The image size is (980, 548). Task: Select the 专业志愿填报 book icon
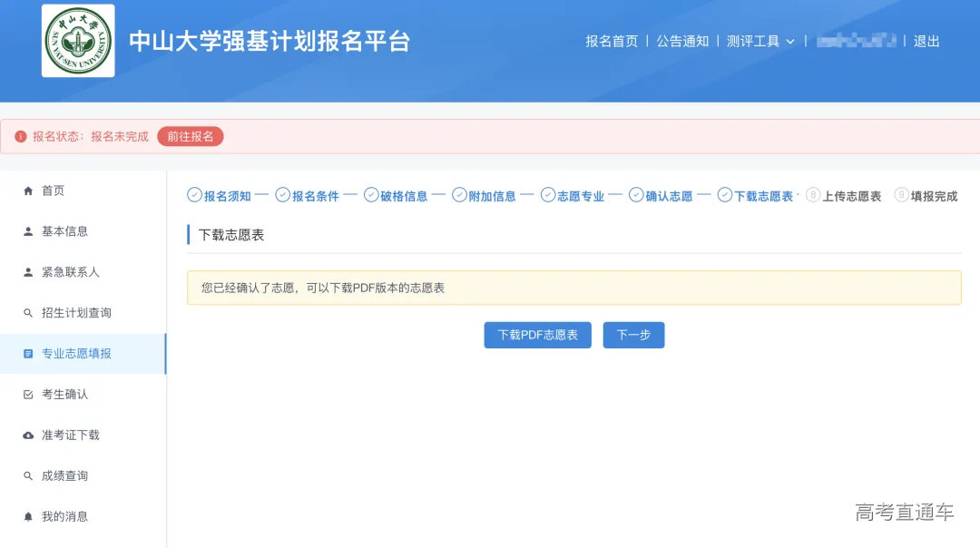click(30, 353)
